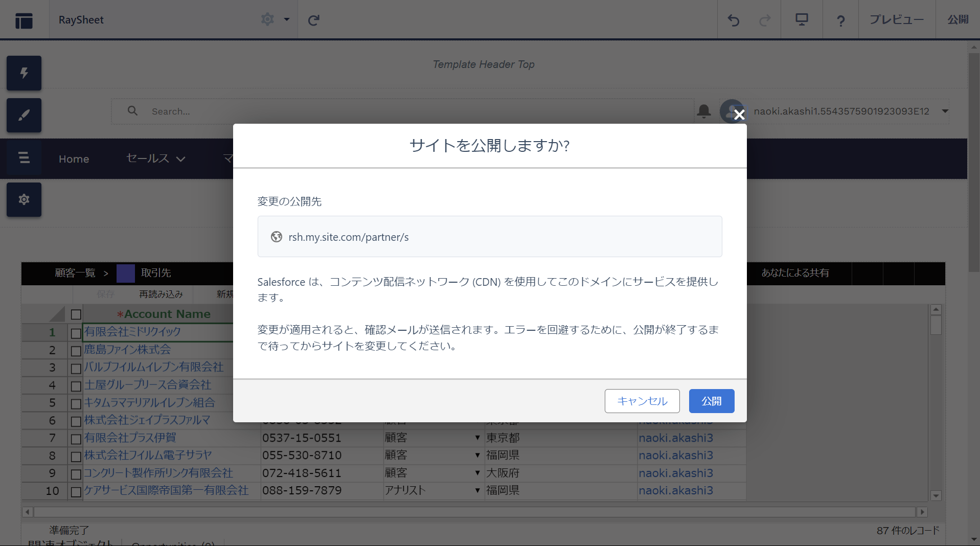Check row 2 鹿島ファイン株式会社 checkbox
Image resolution: width=980 pixels, height=546 pixels.
(x=76, y=351)
